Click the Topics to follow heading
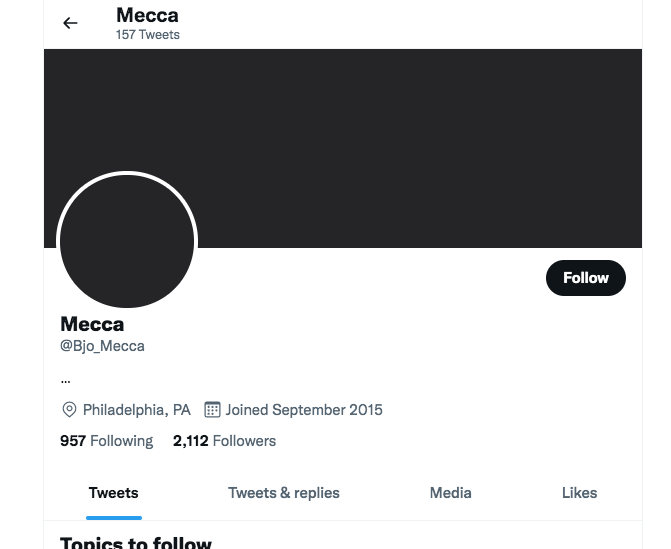Viewport: 671px width, 549px height. (x=136, y=542)
